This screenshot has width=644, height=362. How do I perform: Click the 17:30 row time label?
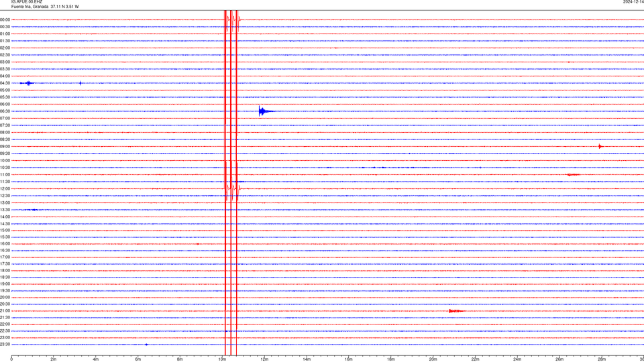[x=5, y=264]
